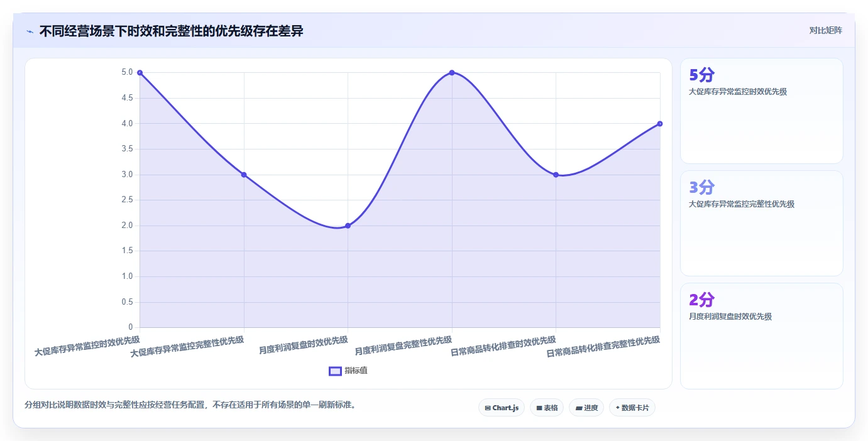Click the 2.0 y-axis tick

click(128, 226)
